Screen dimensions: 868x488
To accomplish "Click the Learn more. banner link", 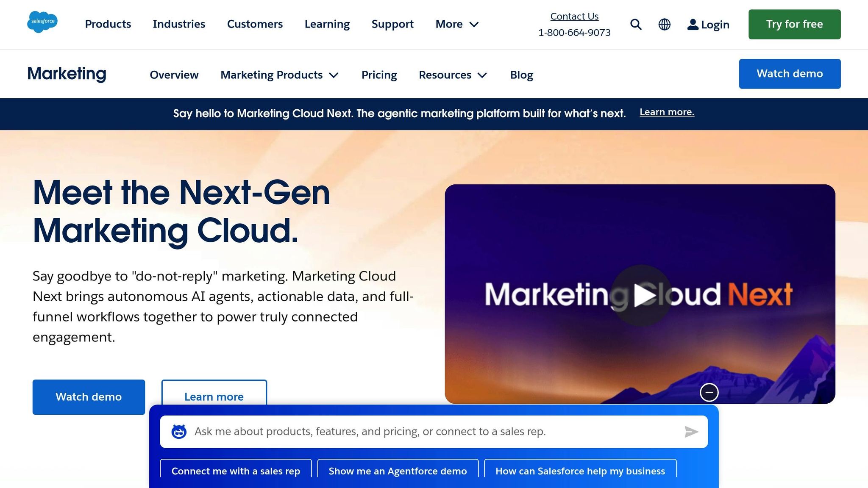I will click(x=667, y=112).
